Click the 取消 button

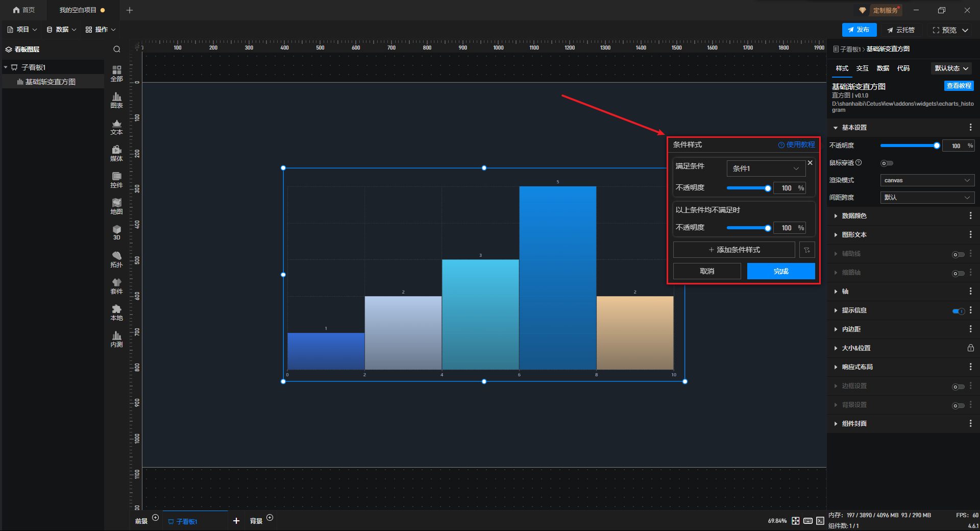click(x=707, y=271)
